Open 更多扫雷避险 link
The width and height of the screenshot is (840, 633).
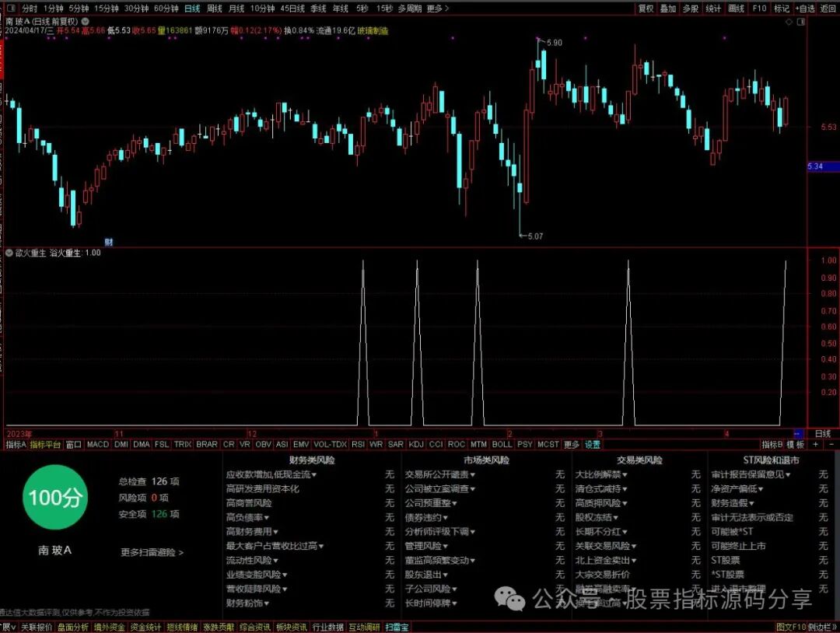(x=152, y=552)
